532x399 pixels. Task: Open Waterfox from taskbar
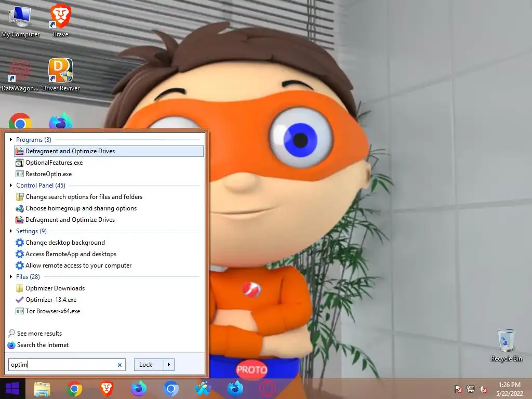(203, 389)
